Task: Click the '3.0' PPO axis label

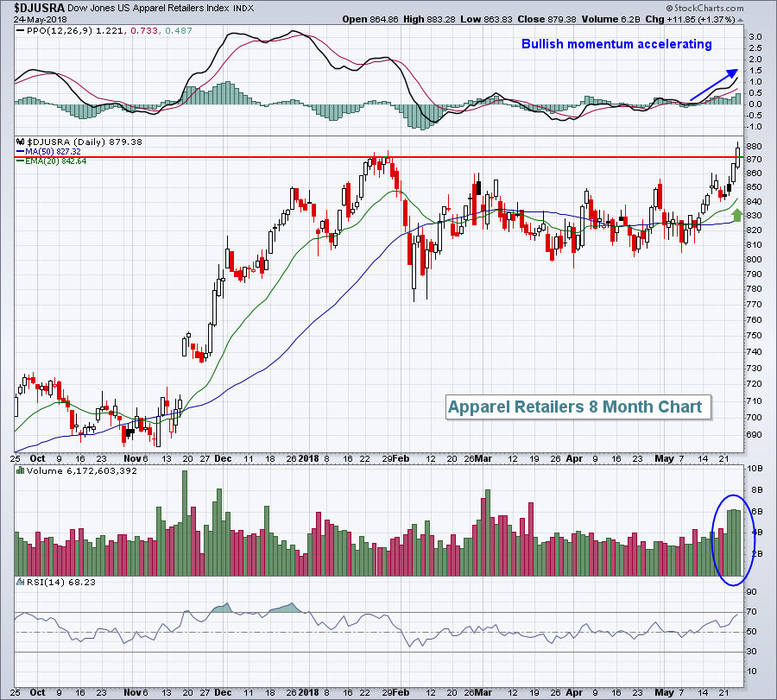Action: (755, 36)
